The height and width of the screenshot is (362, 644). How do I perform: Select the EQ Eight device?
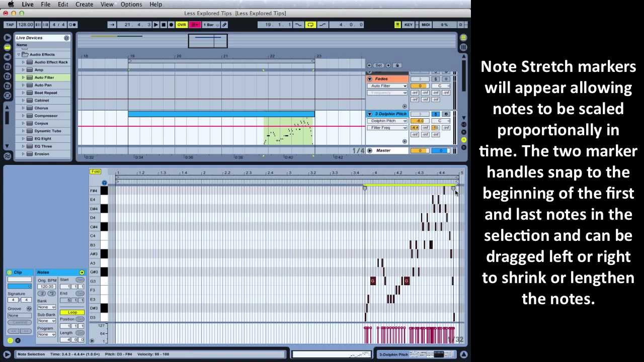pos(43,139)
